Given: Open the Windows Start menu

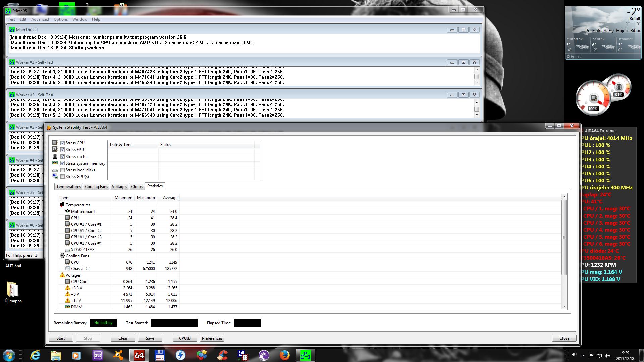Looking at the screenshot, I should pyautogui.click(x=9, y=355).
